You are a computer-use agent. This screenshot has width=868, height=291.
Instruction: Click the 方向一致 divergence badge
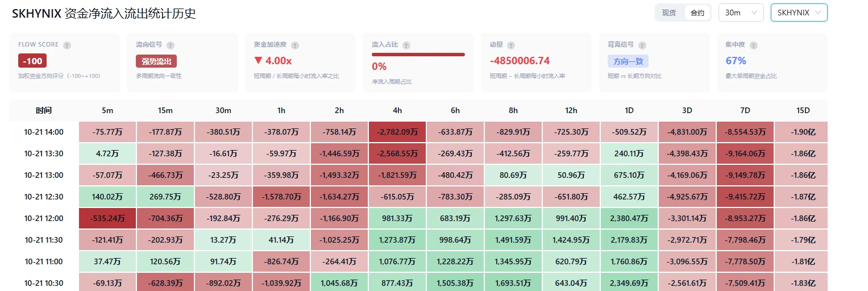click(x=628, y=61)
